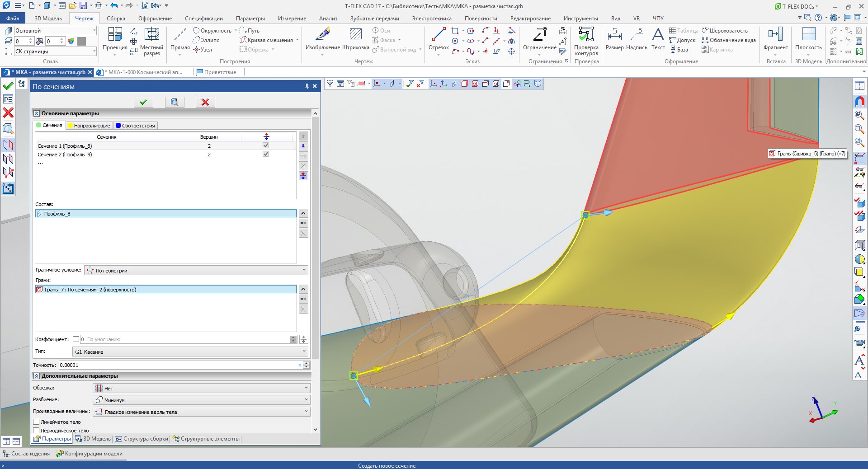Click the Допуск tolerance tool
This screenshot has height=469, width=868.
pos(682,40)
